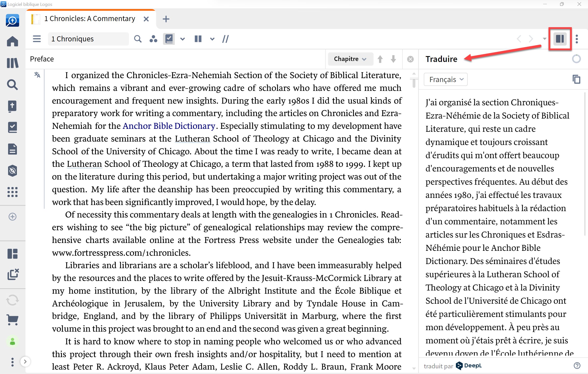588x374 pixels.
Task: Jump to previous chapter up arrow
Action: (x=380, y=59)
